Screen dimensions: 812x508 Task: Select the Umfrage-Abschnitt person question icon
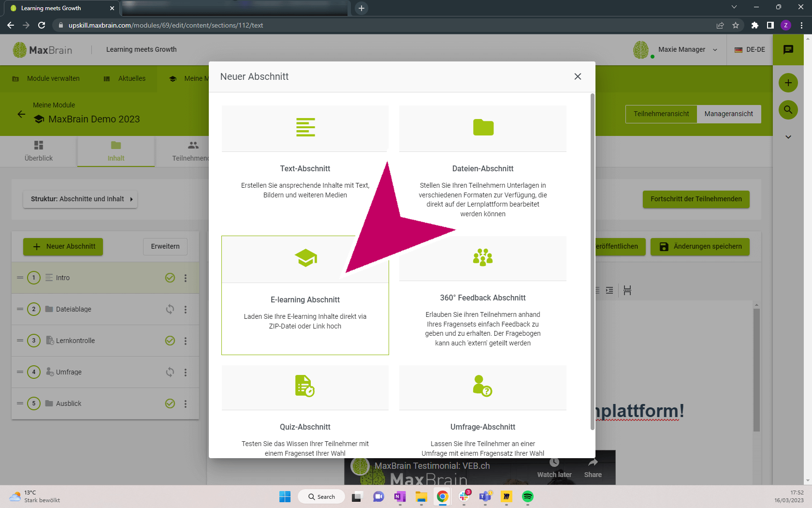(482, 386)
